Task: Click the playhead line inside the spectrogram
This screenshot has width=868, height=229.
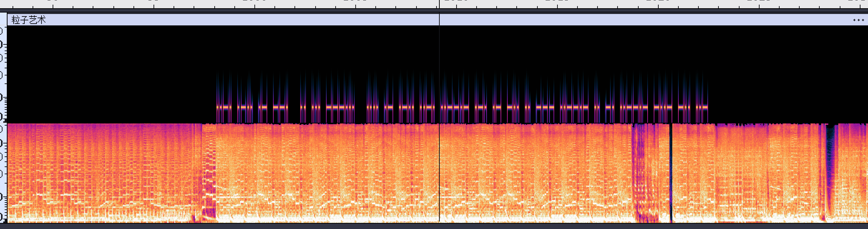Action: [439, 161]
